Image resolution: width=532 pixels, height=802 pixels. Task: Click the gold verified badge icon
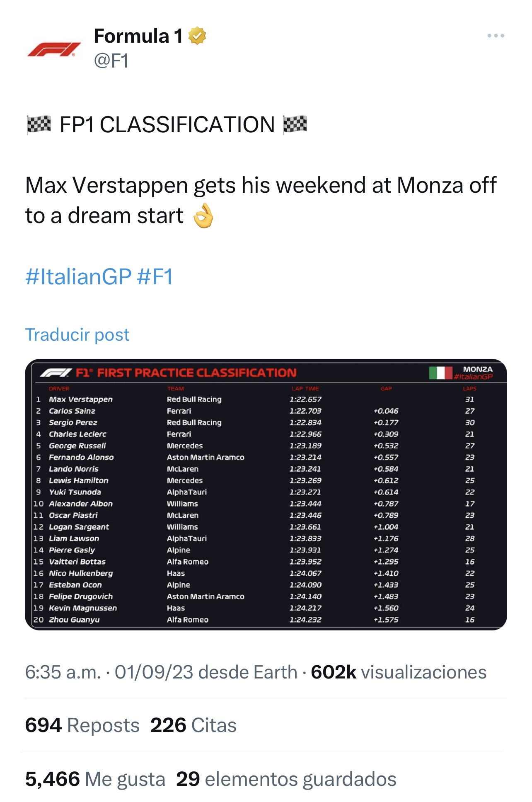[x=197, y=36]
